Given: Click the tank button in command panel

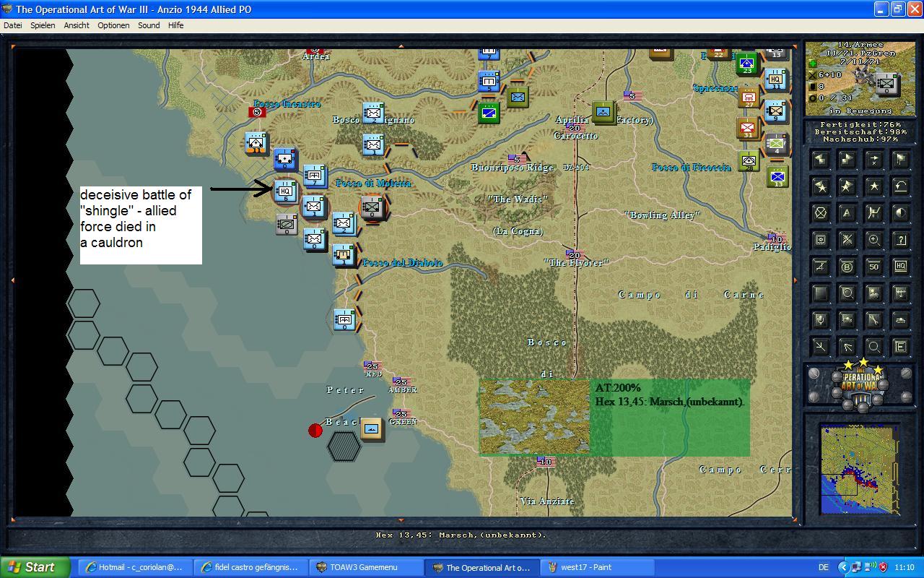Looking at the screenshot, I should pos(901,320).
